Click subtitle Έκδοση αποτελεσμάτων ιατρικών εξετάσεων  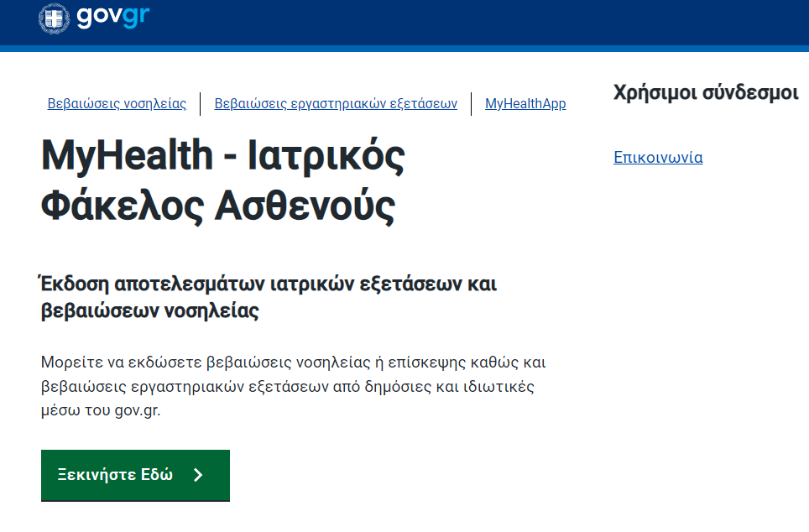(269, 297)
